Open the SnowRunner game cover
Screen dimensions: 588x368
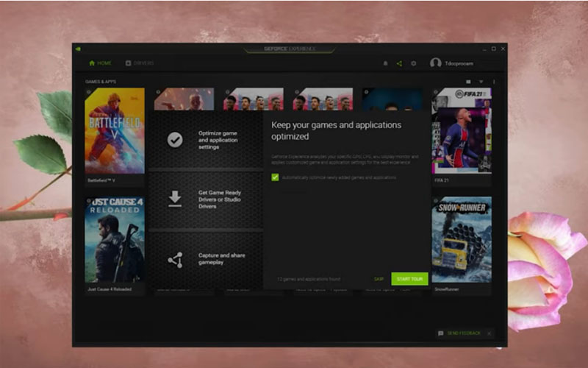tap(462, 240)
